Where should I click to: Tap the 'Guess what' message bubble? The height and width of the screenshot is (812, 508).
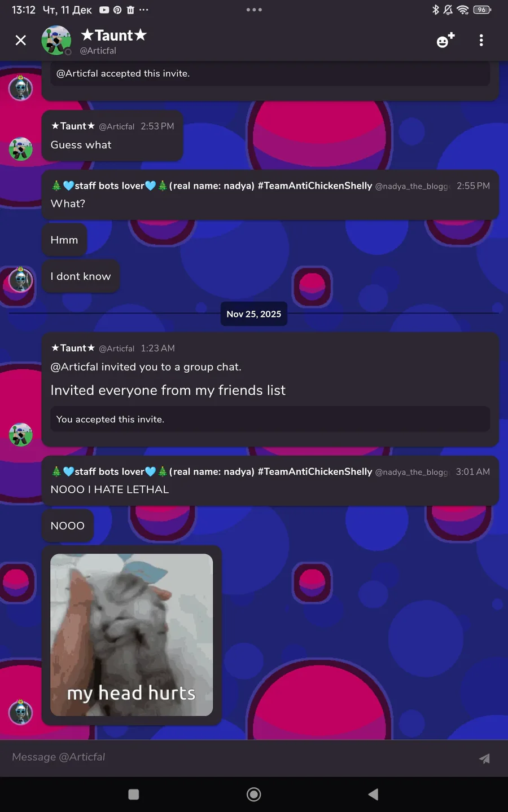point(112,135)
